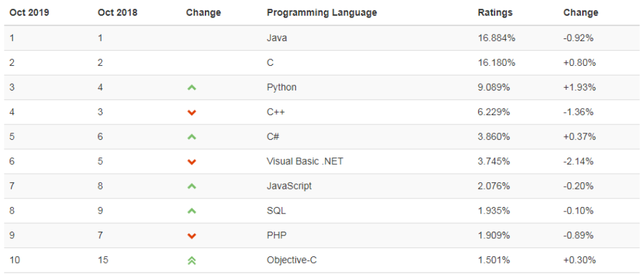Click the green up arrow next to JavaScript
The height and width of the screenshot is (274, 644).
[192, 186]
